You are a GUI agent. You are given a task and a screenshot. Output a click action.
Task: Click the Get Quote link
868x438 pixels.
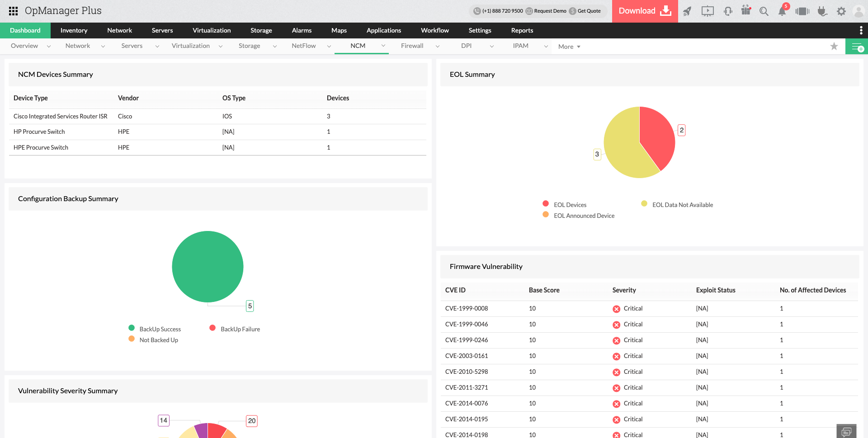585,11
